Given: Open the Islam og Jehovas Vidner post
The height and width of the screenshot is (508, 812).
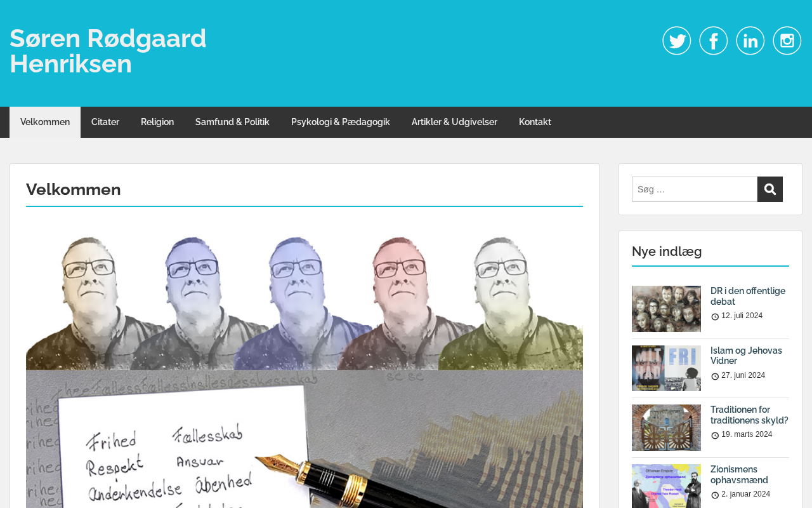Looking at the screenshot, I should point(746,356).
